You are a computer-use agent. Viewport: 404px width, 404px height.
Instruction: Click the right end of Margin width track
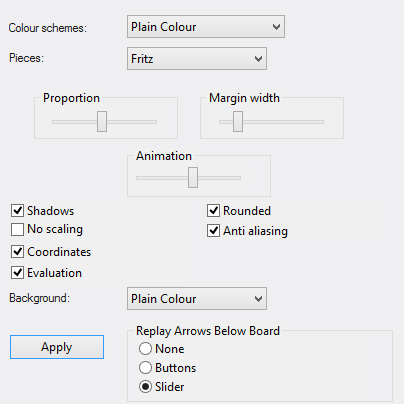[321, 122]
